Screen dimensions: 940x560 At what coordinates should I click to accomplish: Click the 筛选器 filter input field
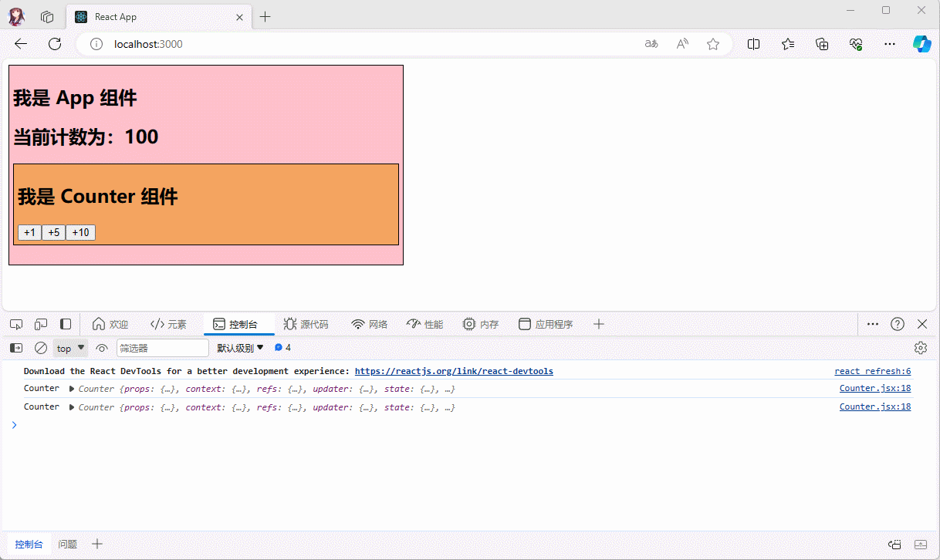[x=162, y=348]
